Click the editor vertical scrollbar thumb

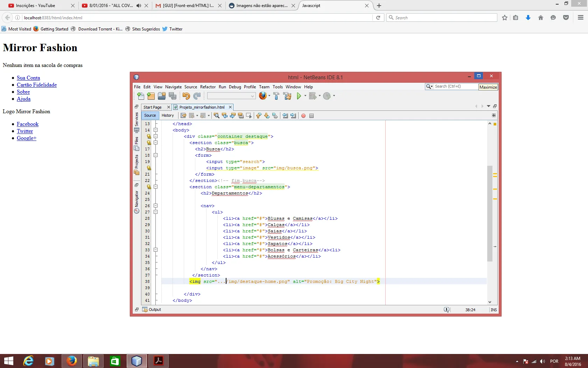490,213
